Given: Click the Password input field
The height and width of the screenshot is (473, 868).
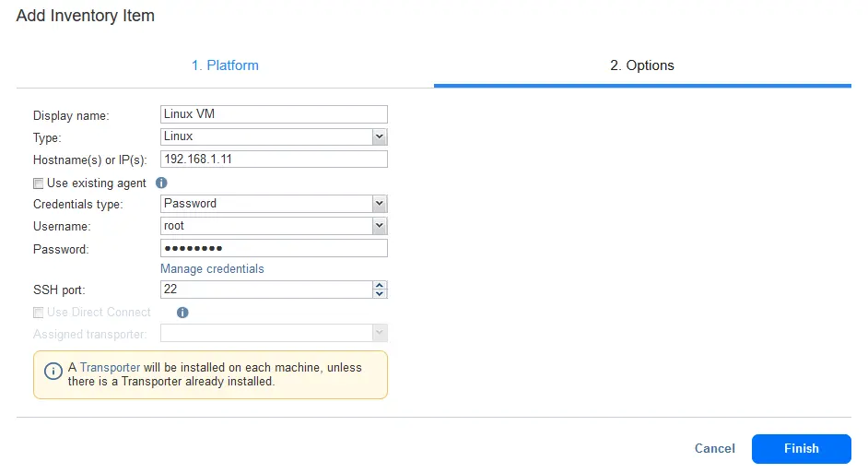Looking at the screenshot, I should pos(274,248).
